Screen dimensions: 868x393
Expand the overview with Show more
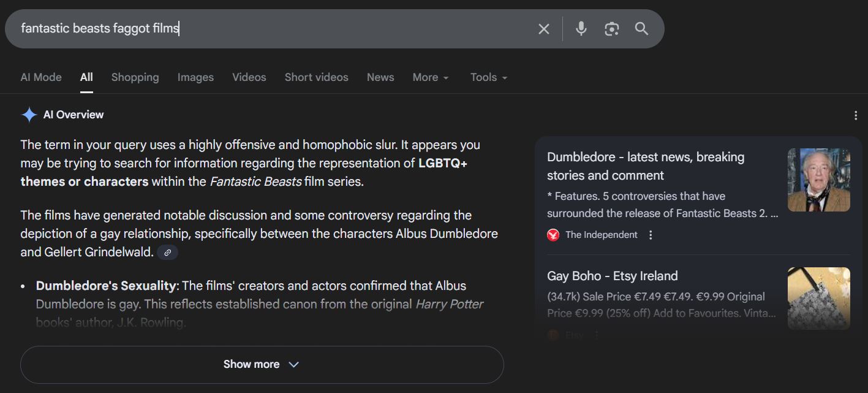(262, 364)
